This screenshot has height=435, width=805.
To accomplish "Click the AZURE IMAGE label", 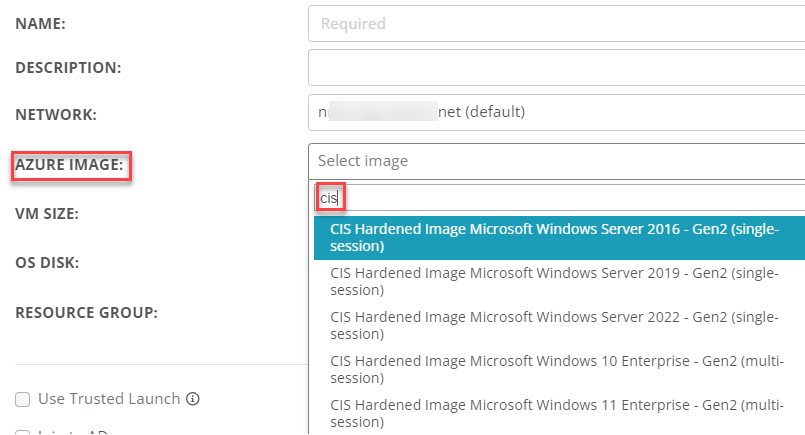I will coord(69,165).
